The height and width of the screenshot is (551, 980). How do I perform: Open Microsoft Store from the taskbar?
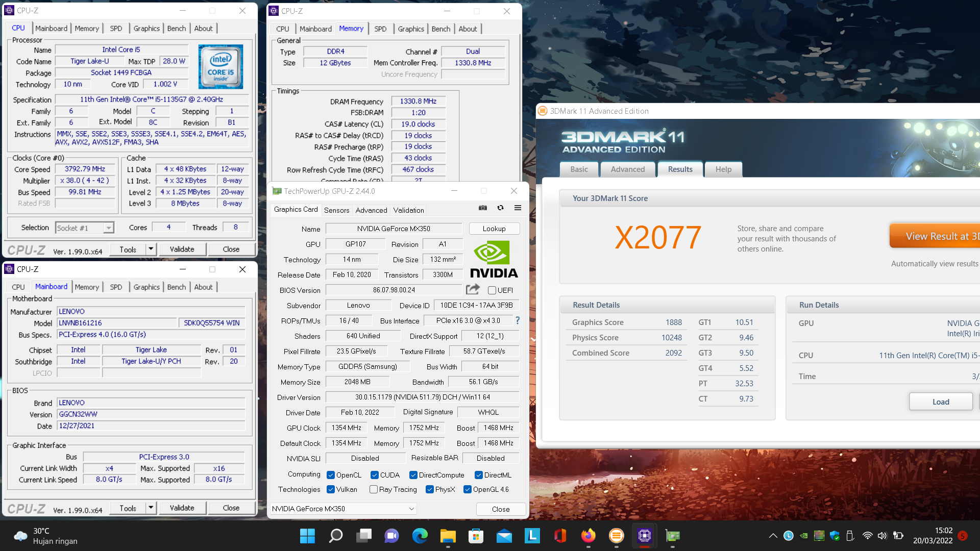[476, 536]
